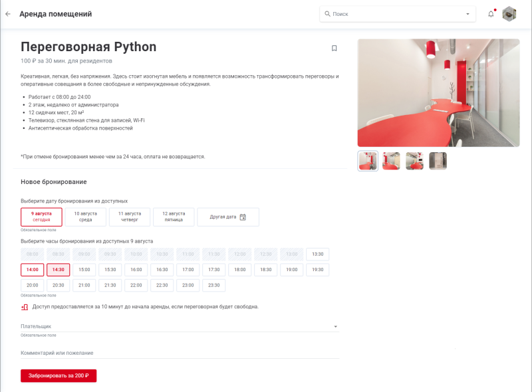Viewport: 532px width, 392px height.
Task: Select the 13:30 time slot
Action: (x=317, y=254)
